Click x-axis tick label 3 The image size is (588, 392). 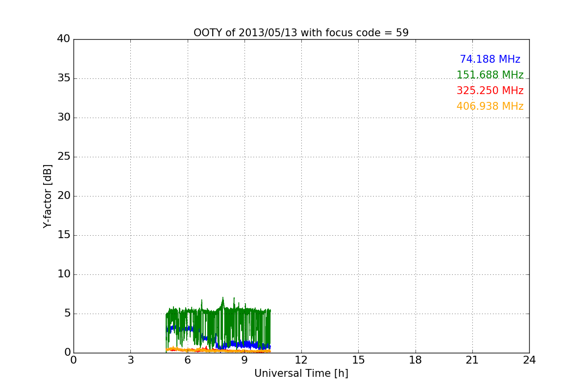[130, 360]
